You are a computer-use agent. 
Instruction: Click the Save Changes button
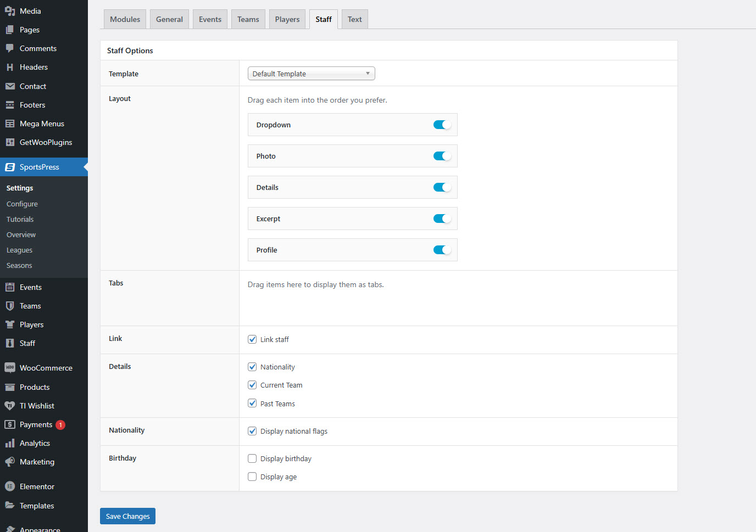127,516
